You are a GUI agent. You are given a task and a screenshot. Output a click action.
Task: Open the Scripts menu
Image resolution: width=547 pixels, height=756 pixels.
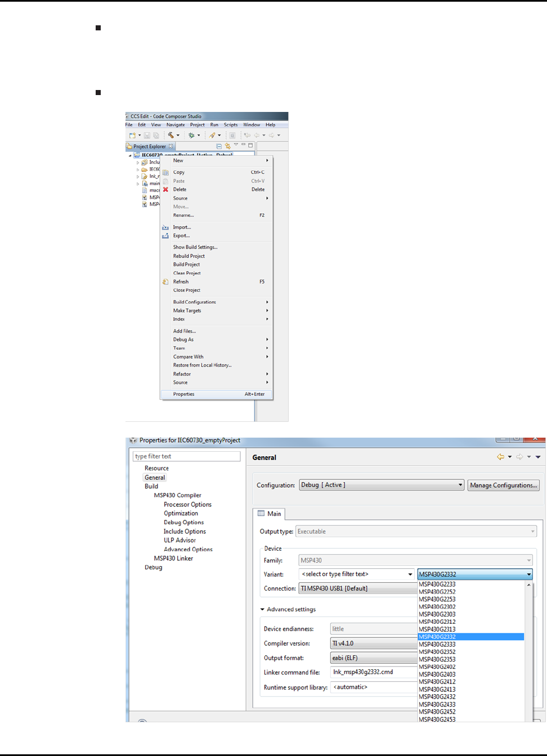coord(231,125)
